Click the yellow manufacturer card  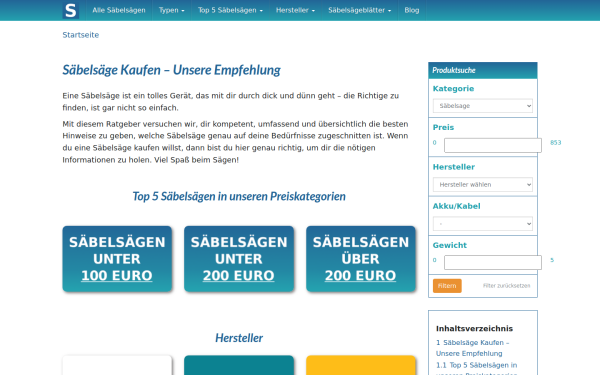coord(360,365)
